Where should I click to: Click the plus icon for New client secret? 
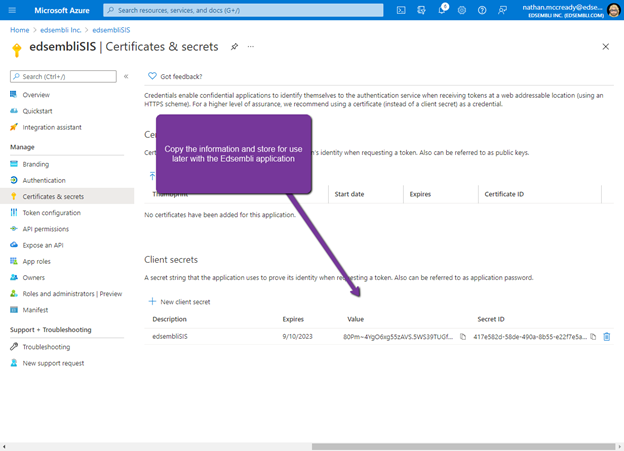point(152,301)
